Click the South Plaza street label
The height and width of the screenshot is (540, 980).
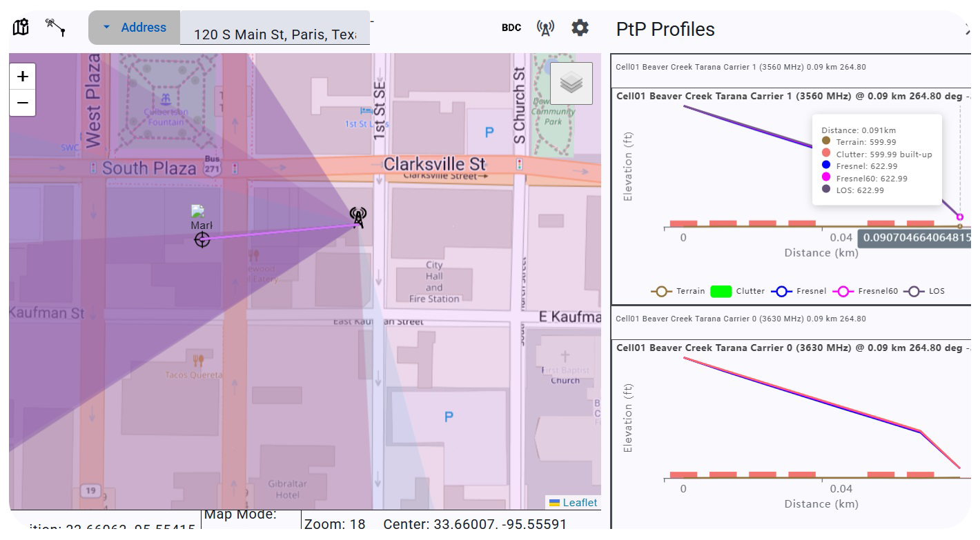click(x=150, y=168)
